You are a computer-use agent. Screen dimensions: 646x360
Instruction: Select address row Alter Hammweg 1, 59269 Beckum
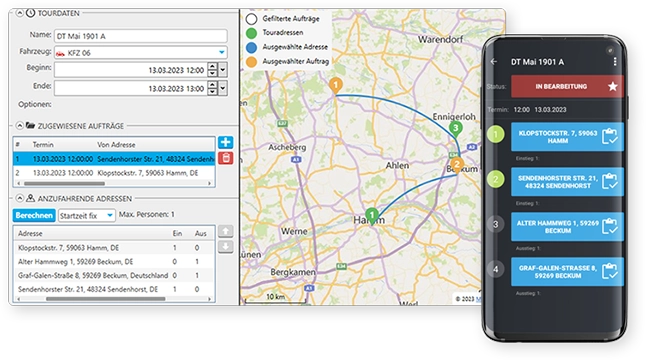114,262
